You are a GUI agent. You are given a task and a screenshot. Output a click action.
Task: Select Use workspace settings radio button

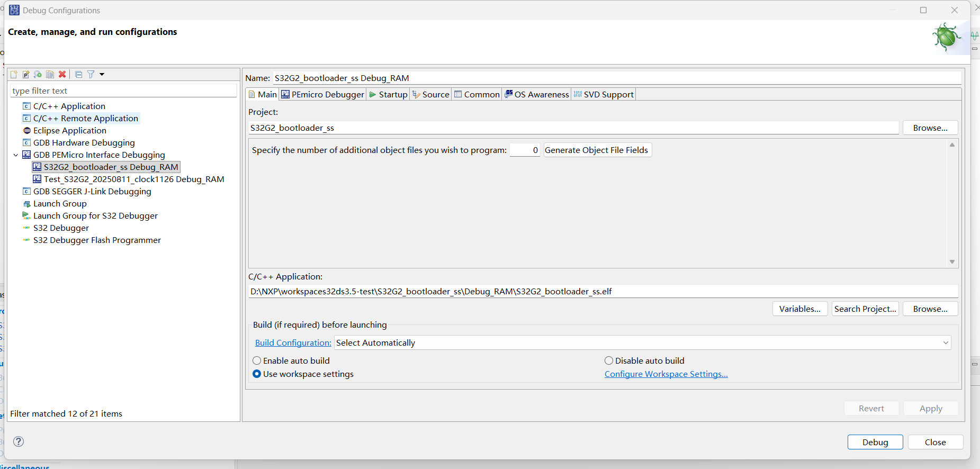pos(257,374)
